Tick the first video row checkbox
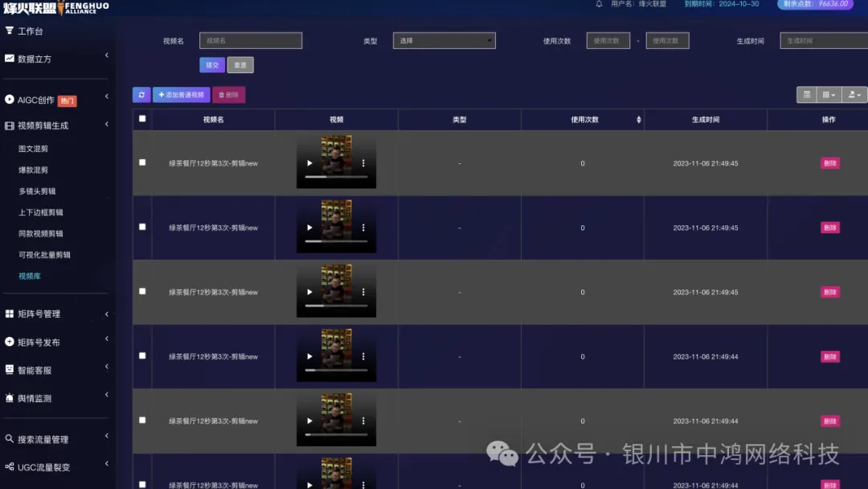The height and width of the screenshot is (489, 868). (x=142, y=162)
